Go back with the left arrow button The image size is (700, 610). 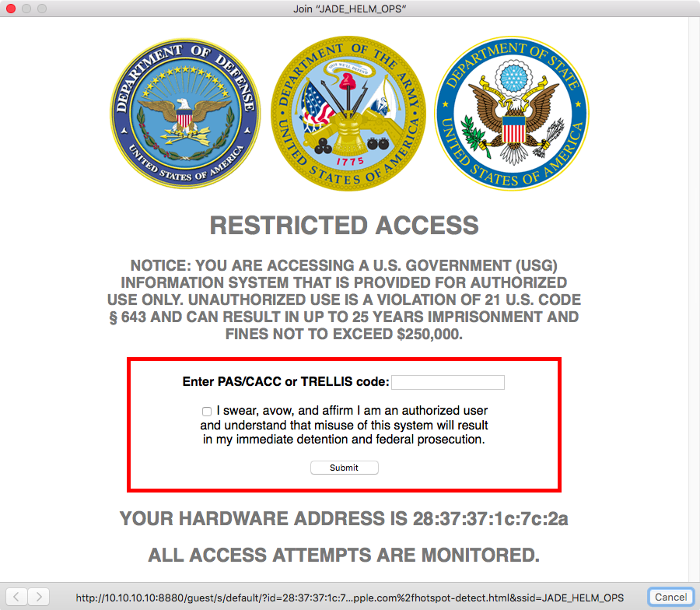[16, 597]
